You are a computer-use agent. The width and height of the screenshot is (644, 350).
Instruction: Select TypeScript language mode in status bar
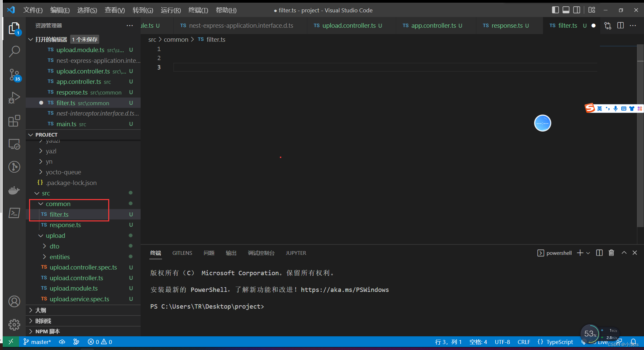(559, 342)
